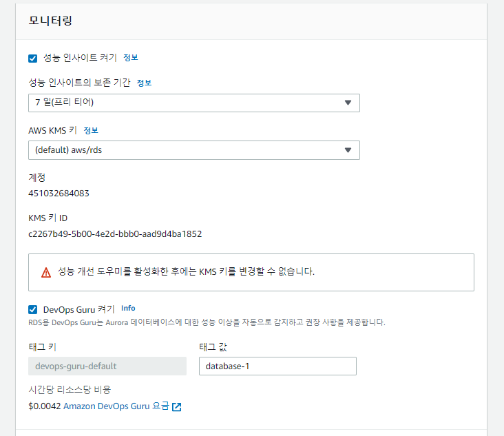504x436 pixels.
Task: Click the KMS key change warning message box
Action: tap(251, 272)
